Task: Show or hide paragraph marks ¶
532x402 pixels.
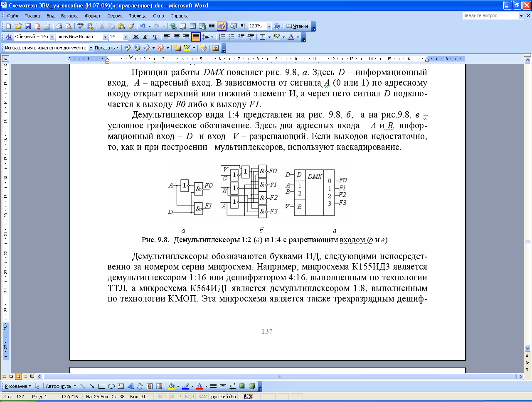Action: (x=243, y=26)
